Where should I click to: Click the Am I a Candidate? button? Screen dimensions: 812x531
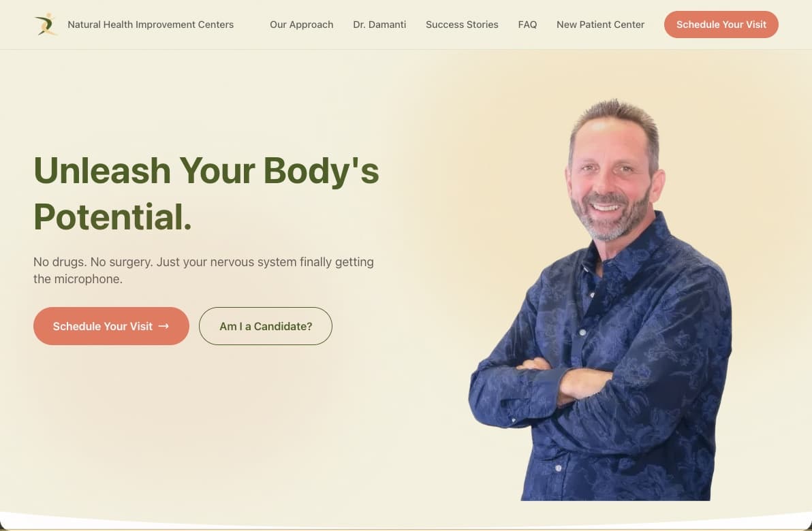(x=266, y=326)
